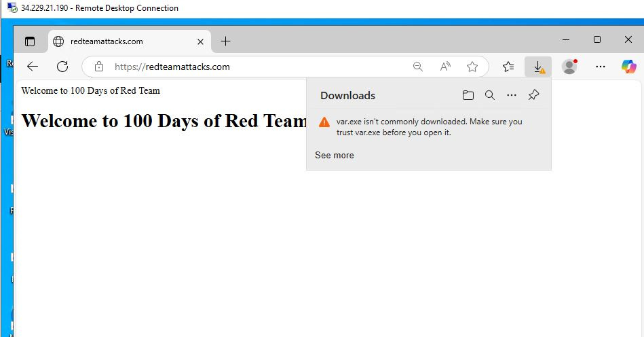This screenshot has width=644, height=337.
Task: Click the orange warning triangle icon
Action: click(324, 122)
